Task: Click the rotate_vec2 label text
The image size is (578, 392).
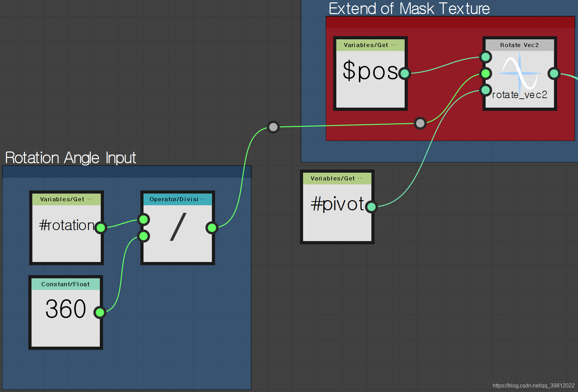Action: [x=520, y=95]
